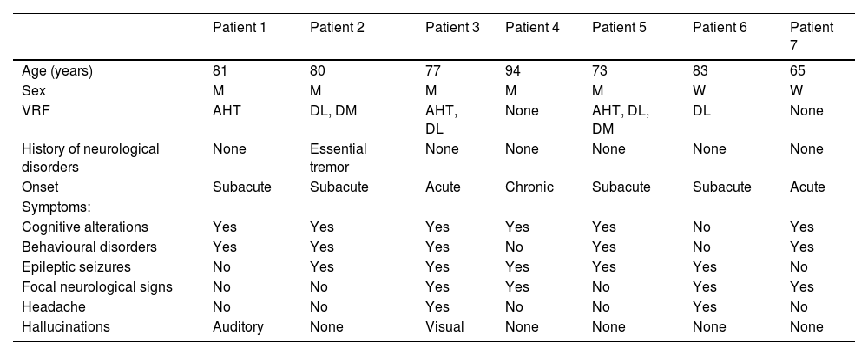Click the 'Behavioural disorders' row label
The height and width of the screenshot is (355, 868).
pos(89,247)
